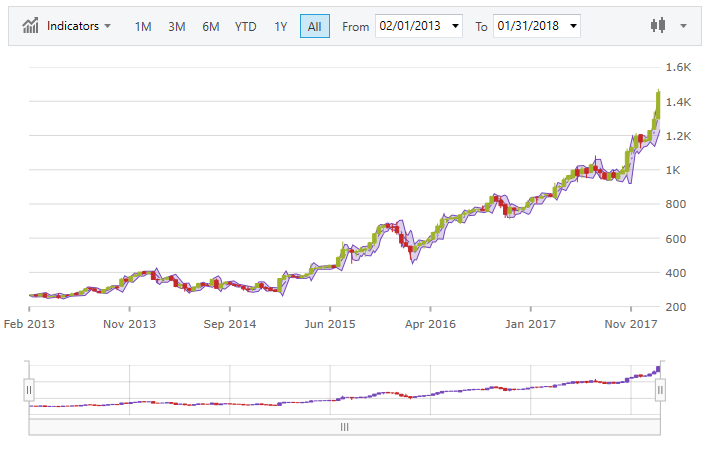Image resolution: width=709 pixels, height=452 pixels.
Task: Click the latest candlestick at chart peak
Action: pos(657,105)
